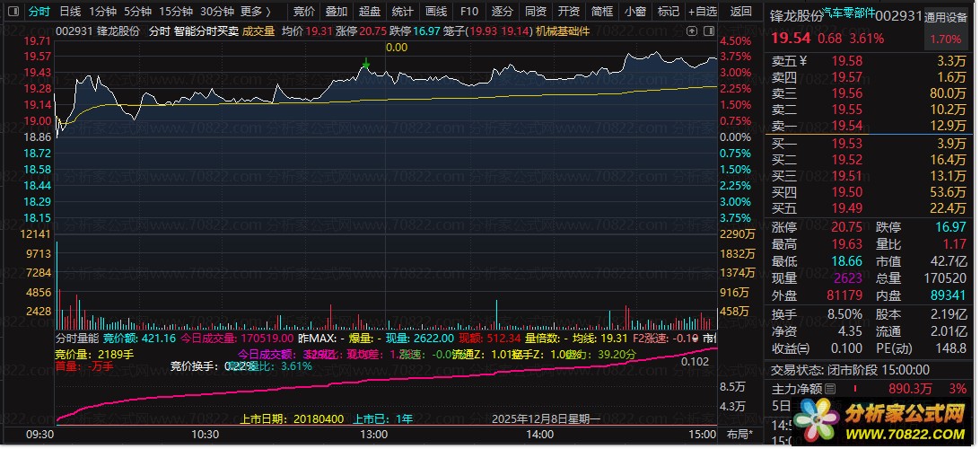Image resolution: width=980 pixels, height=449 pixels.
Task: Select the 卖五 19.58 order row
Action: point(870,61)
